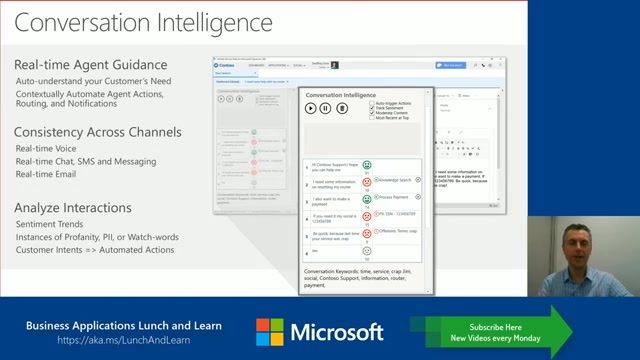Viewport: 640px width, 360px height.
Task: Select message 'Hi Contoso Support, I hope you can help me'
Action: click(x=335, y=167)
